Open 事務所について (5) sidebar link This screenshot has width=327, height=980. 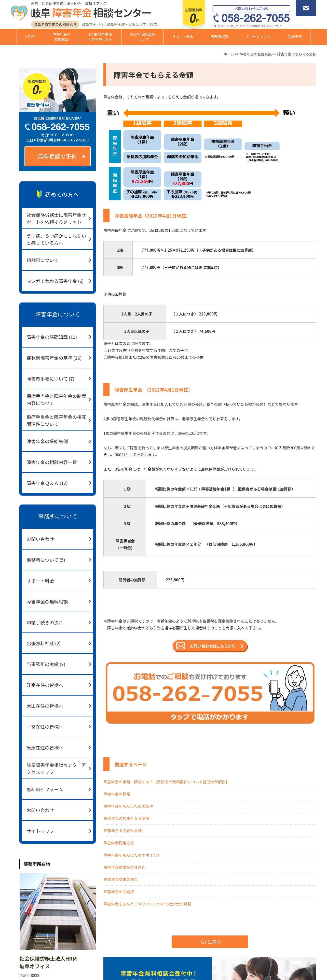(58, 560)
